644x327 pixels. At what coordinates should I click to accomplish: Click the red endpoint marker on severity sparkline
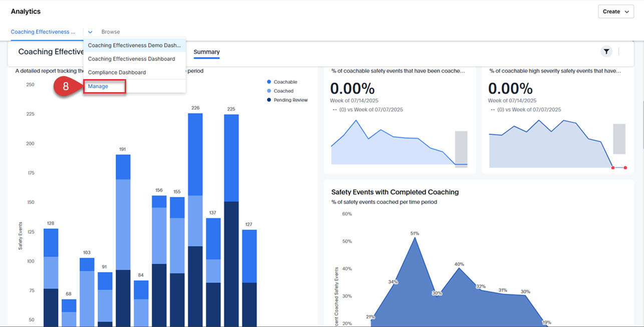tap(625, 168)
